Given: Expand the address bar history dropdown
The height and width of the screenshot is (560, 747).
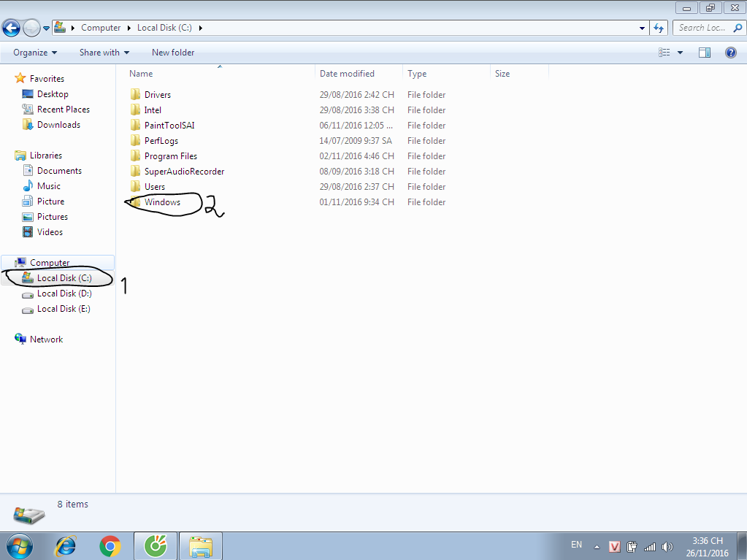Looking at the screenshot, I should (643, 28).
